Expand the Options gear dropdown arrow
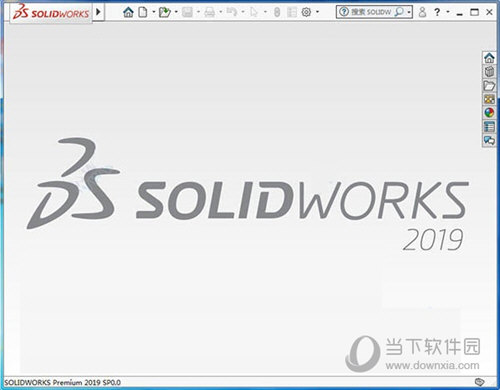 (x=317, y=12)
